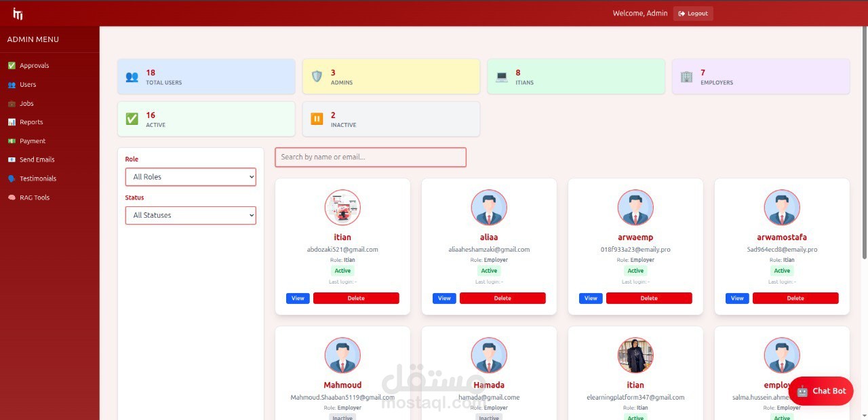Click the RAG Tools brain icon
Image resolution: width=868 pixels, height=420 pixels.
click(12, 197)
